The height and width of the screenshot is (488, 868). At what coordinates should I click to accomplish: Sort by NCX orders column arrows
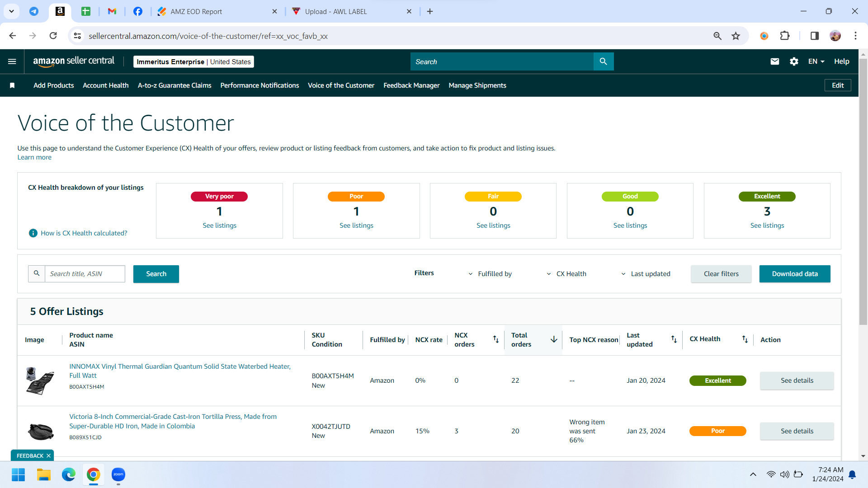coord(496,339)
